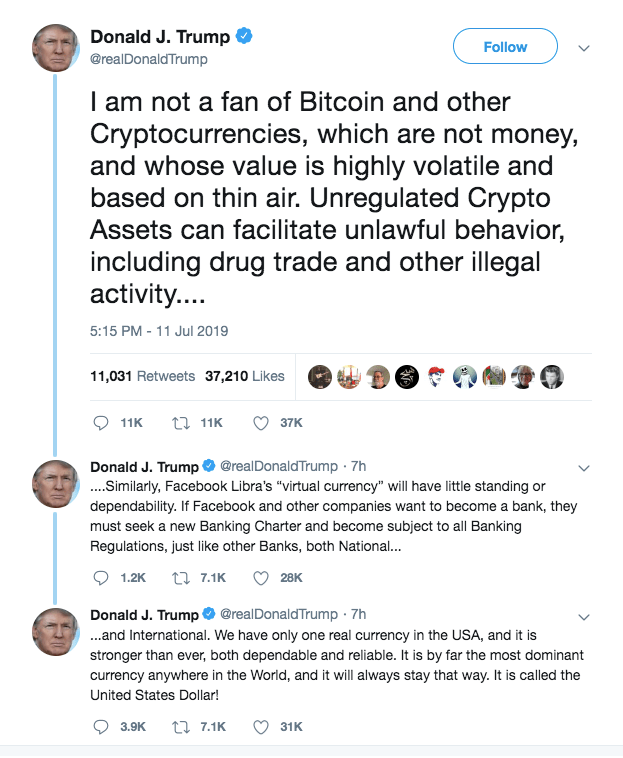The width and height of the screenshot is (623, 758).
Task: View the 11,031 Retweets list
Action: (x=142, y=376)
